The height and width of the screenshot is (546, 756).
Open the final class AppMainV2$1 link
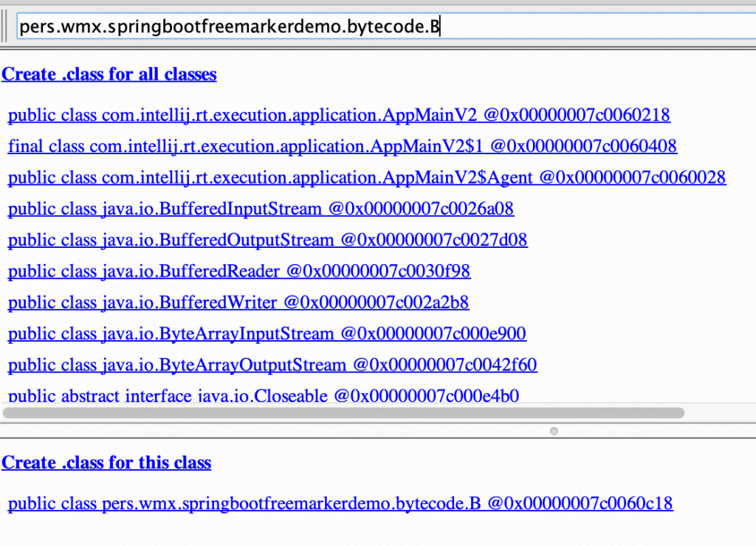coord(342,146)
